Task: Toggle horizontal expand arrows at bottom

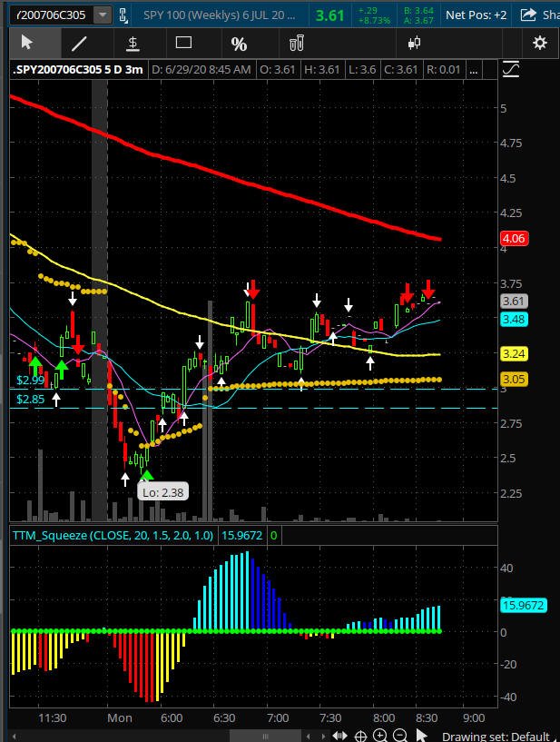Action: (339, 736)
